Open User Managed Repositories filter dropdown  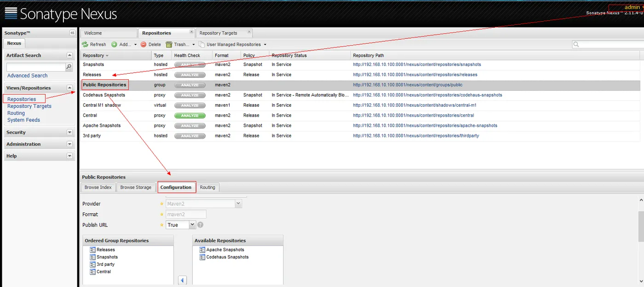click(x=232, y=45)
